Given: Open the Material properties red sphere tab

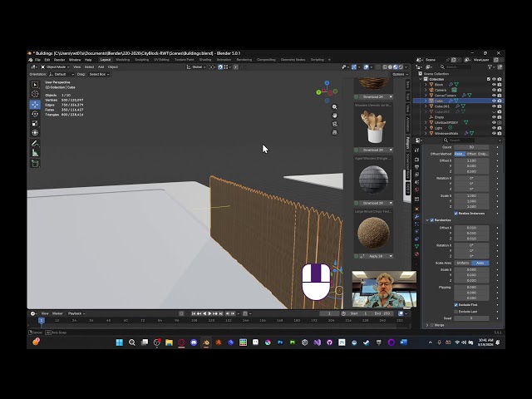Looking at the screenshot, I should [417, 254].
